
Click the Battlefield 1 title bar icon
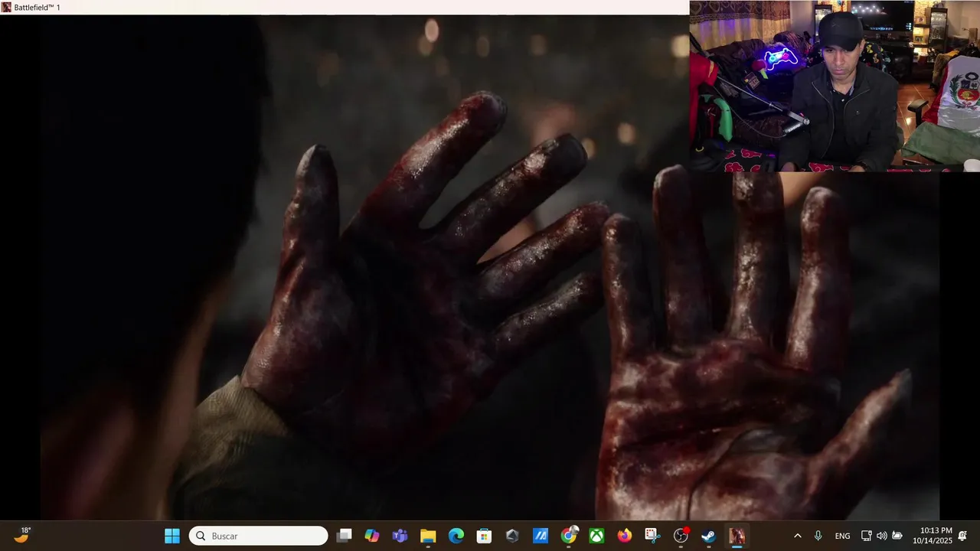[x=6, y=7]
